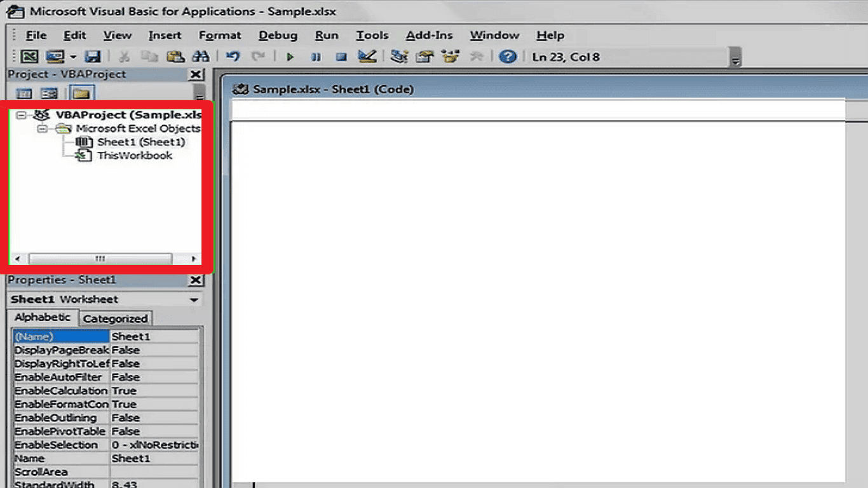
Task: Select the (Name) property row
Action: click(106, 337)
